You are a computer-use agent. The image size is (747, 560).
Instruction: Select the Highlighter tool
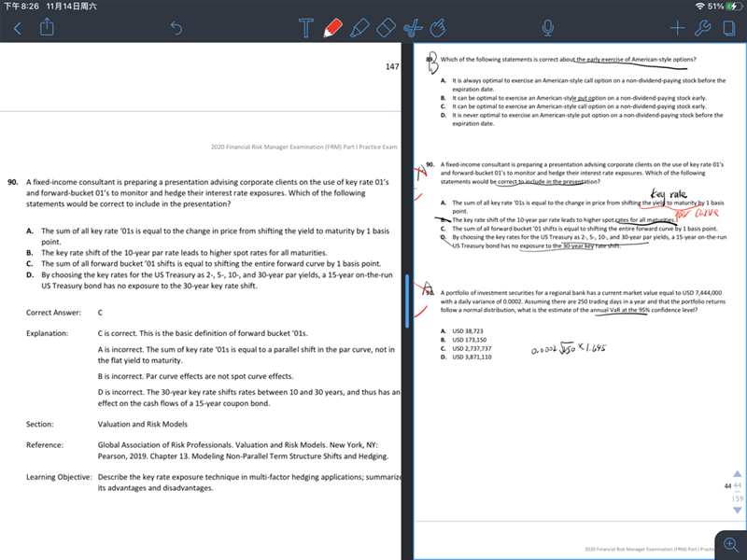click(x=359, y=28)
